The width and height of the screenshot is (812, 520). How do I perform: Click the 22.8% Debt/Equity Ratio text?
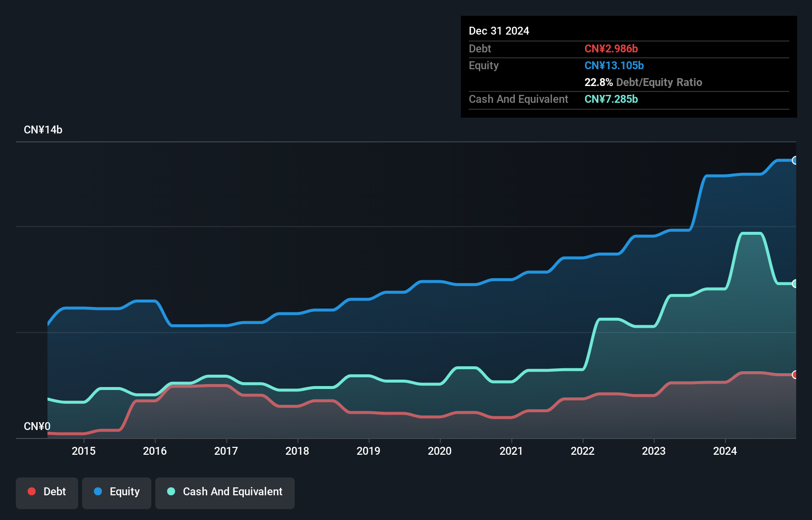[643, 82]
